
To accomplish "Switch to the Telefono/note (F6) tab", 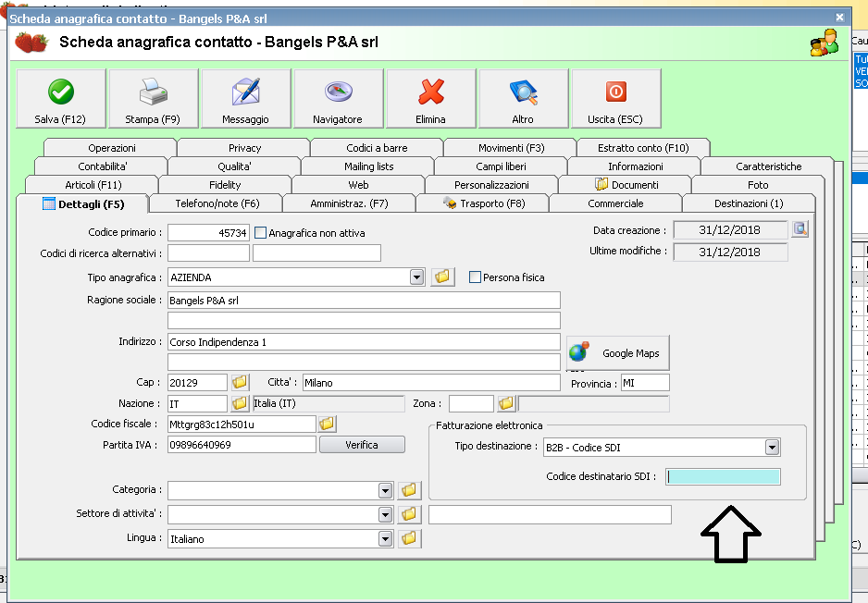I will click(x=217, y=203).
